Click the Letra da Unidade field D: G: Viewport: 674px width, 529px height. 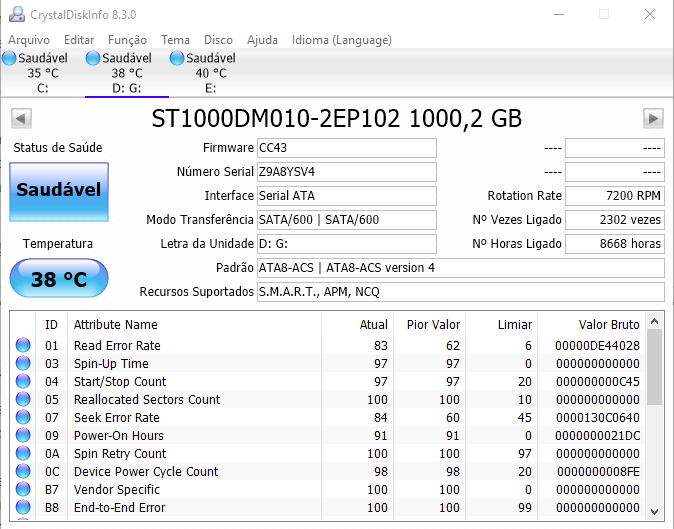coord(346,244)
